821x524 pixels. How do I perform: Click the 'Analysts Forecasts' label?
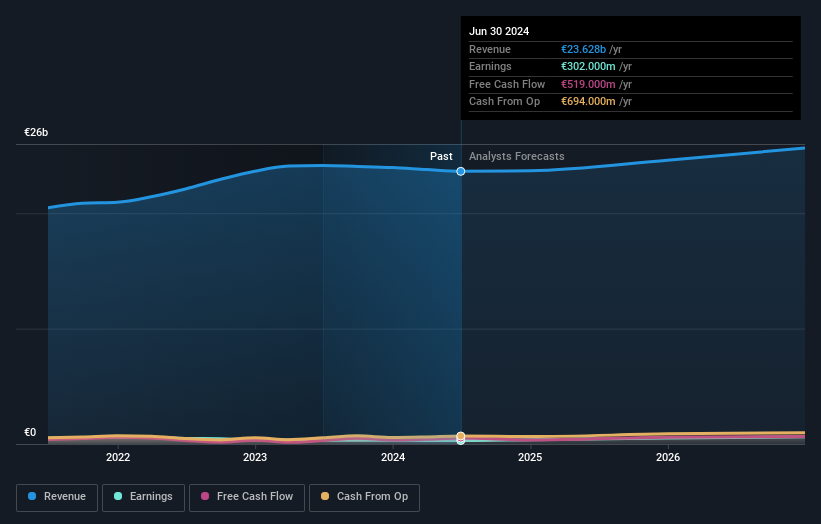(x=516, y=156)
